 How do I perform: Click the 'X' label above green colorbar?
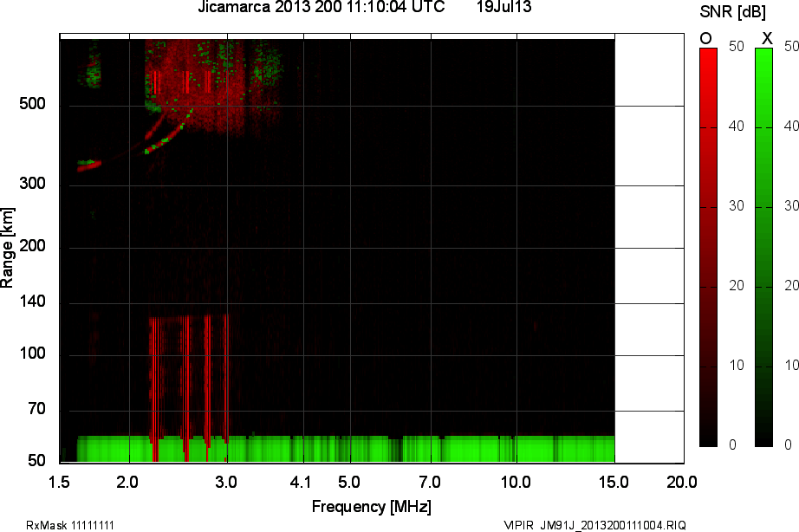tap(766, 38)
